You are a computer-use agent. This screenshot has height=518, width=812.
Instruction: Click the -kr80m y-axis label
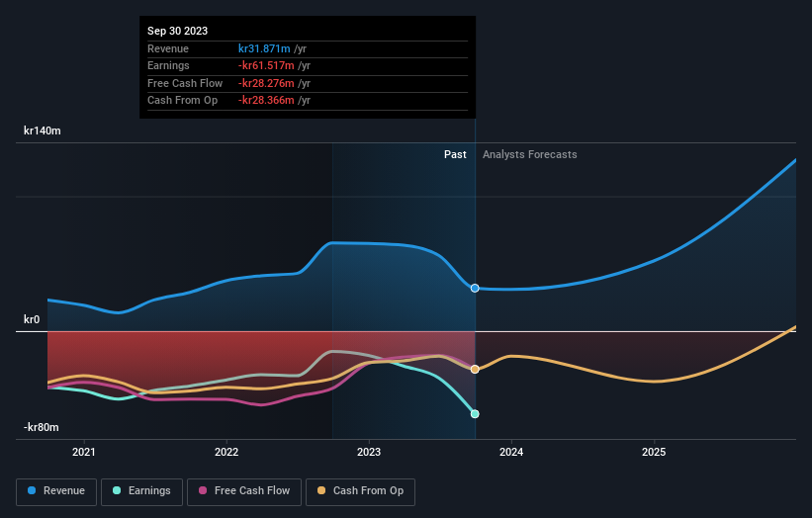(41, 427)
